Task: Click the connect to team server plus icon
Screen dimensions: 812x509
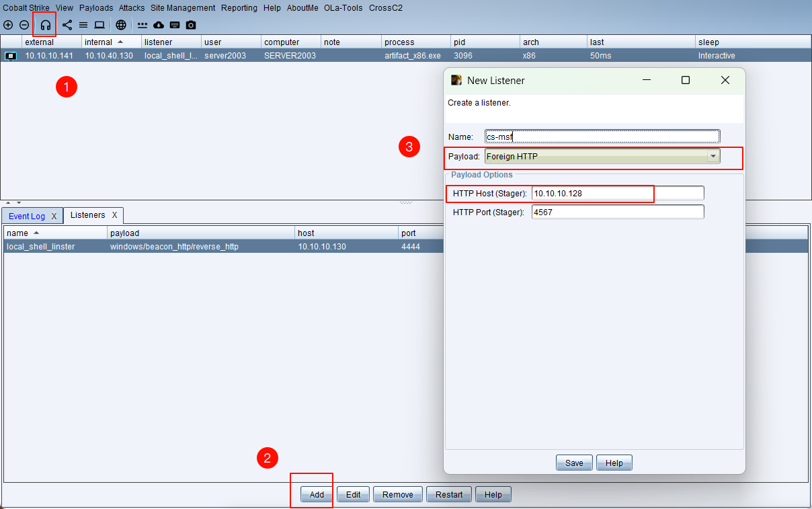Action: coord(8,25)
